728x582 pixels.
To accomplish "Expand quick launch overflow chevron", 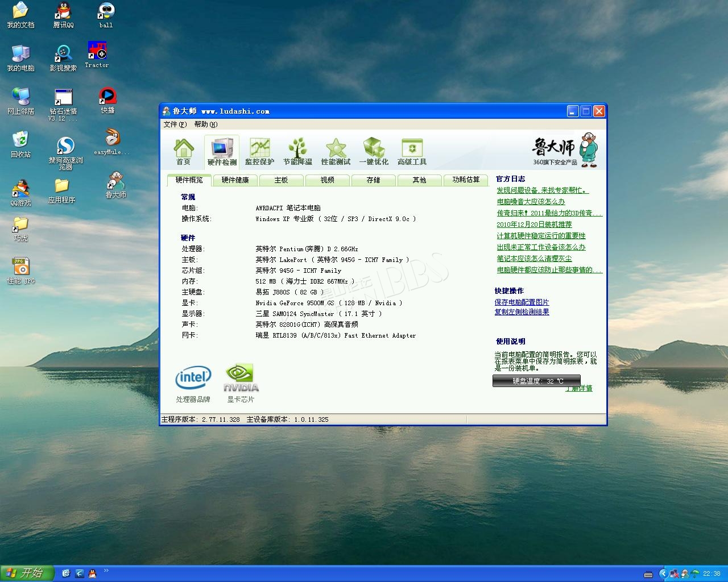I will (x=106, y=571).
